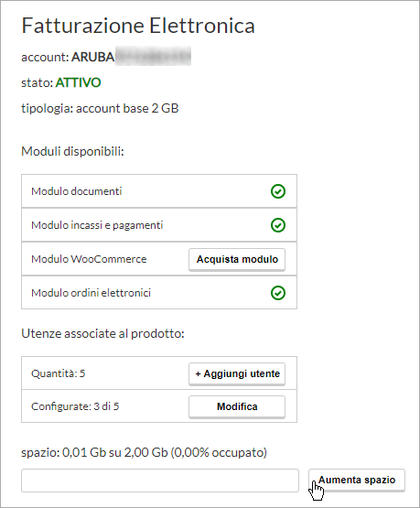Select the Modulo WooCommerce row label

coord(89,259)
